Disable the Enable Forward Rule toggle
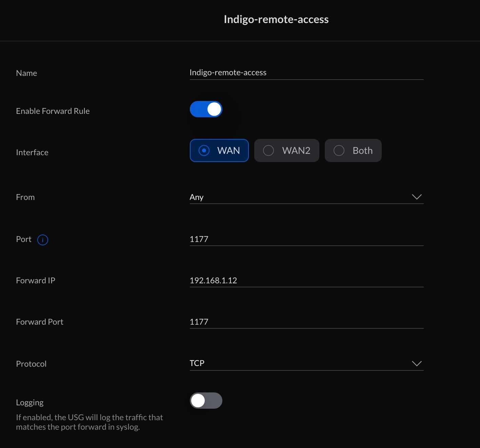This screenshot has height=448, width=480. click(x=206, y=109)
